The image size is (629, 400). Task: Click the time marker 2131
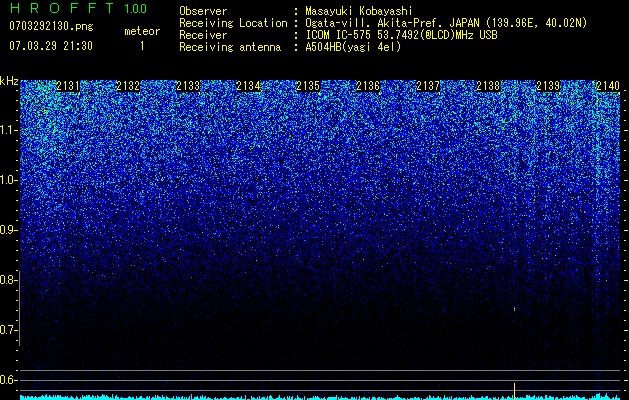click(68, 86)
